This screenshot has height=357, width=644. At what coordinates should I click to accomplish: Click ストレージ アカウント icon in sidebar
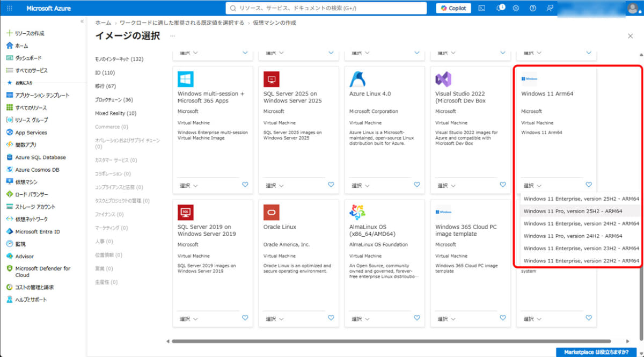click(9, 207)
